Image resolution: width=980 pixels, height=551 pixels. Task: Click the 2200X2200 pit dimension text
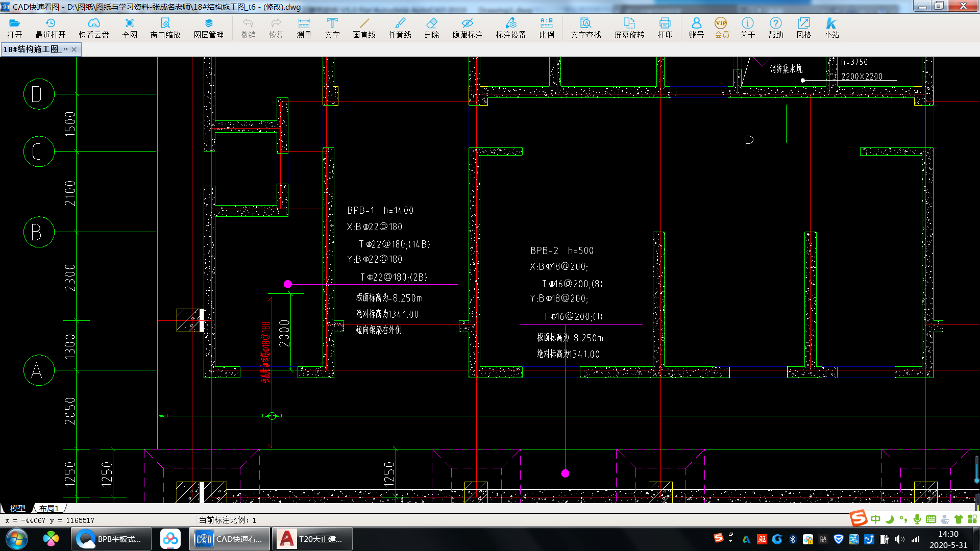pyautogui.click(x=862, y=77)
